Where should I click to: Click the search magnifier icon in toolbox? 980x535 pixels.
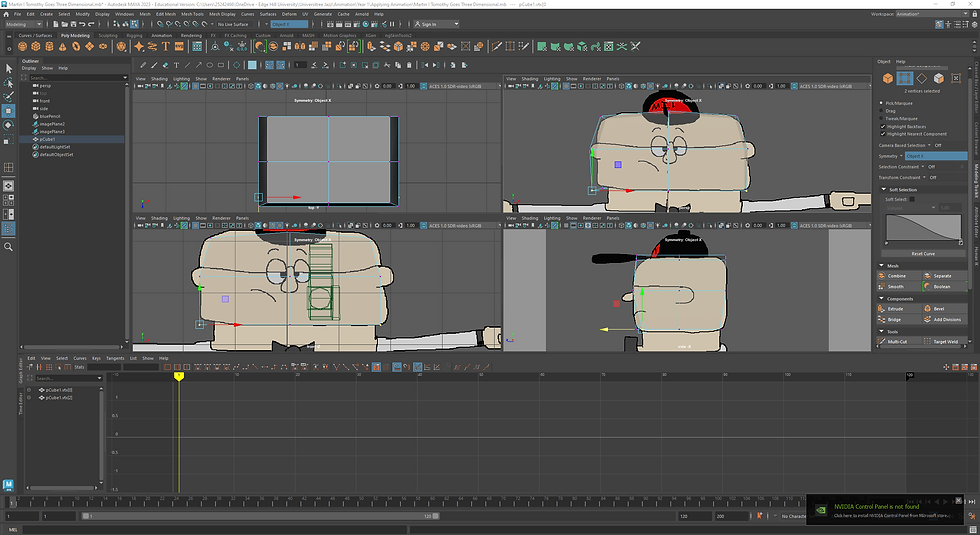(9, 247)
